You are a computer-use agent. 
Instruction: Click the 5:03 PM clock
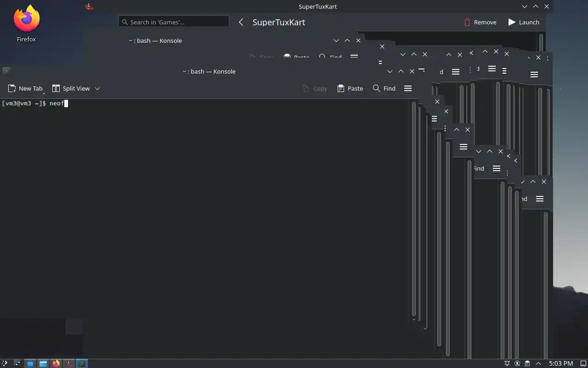tap(561, 363)
